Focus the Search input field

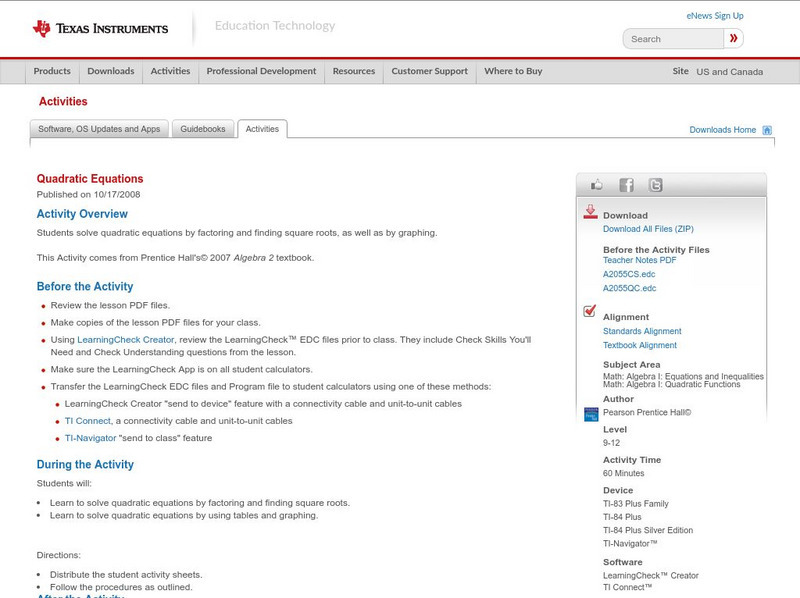(673, 39)
